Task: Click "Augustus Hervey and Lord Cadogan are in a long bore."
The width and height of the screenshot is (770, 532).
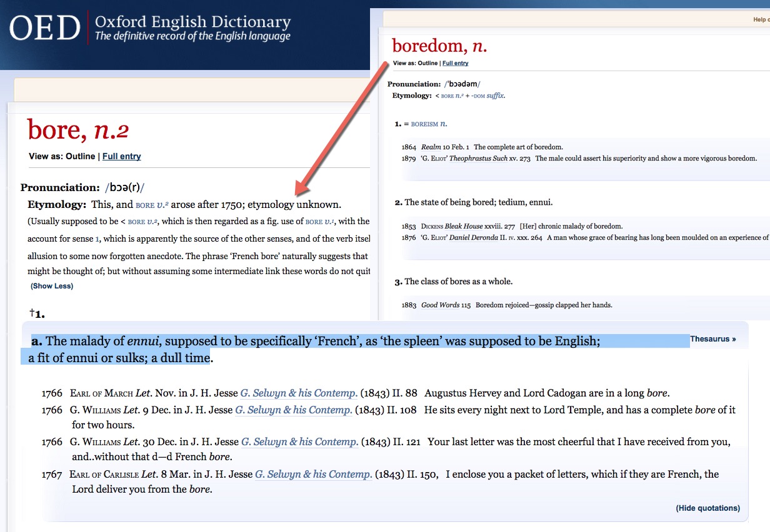Action: click(547, 393)
